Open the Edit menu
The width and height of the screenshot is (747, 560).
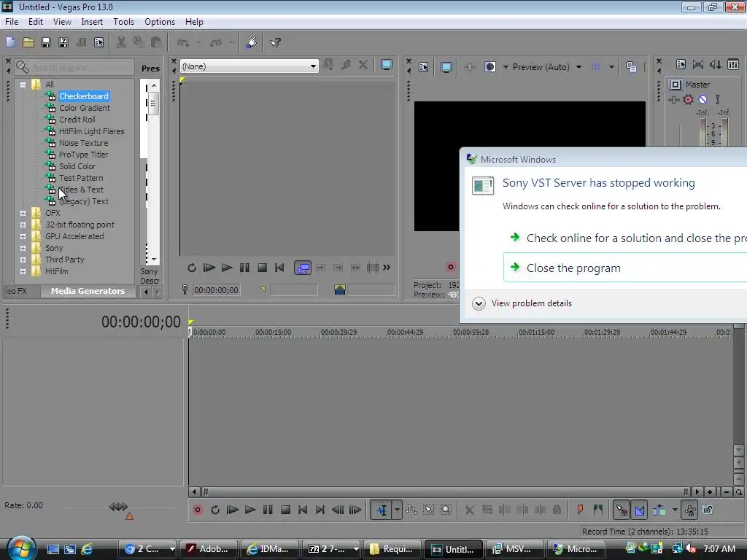pos(35,22)
